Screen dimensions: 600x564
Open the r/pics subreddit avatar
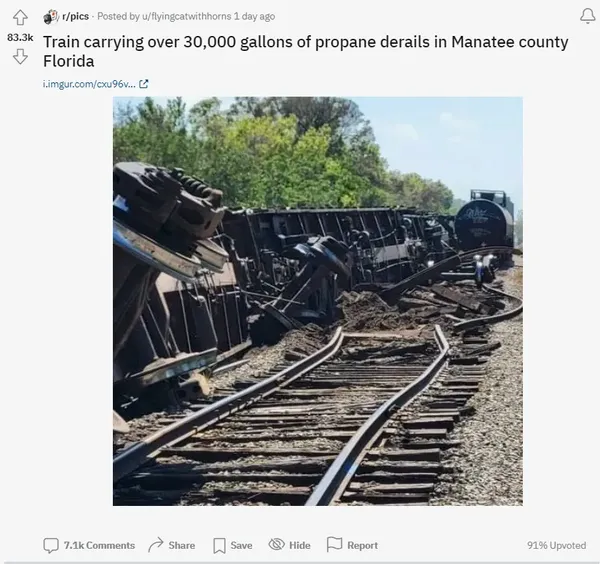(x=51, y=16)
